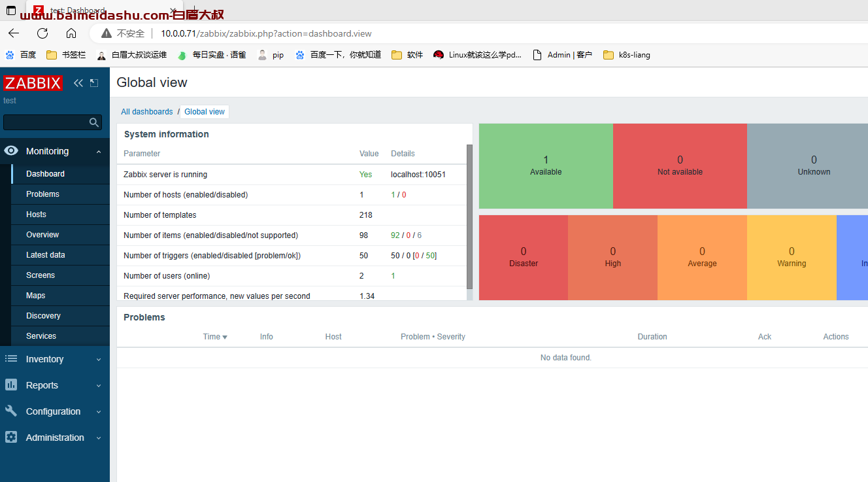Open Hosts in Monitoring menu

[60, 215]
